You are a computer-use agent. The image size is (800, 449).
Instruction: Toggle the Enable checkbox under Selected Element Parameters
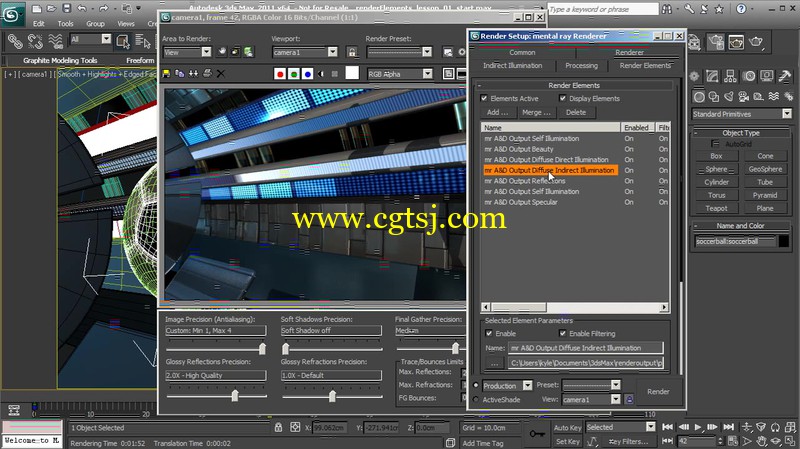pyautogui.click(x=489, y=334)
